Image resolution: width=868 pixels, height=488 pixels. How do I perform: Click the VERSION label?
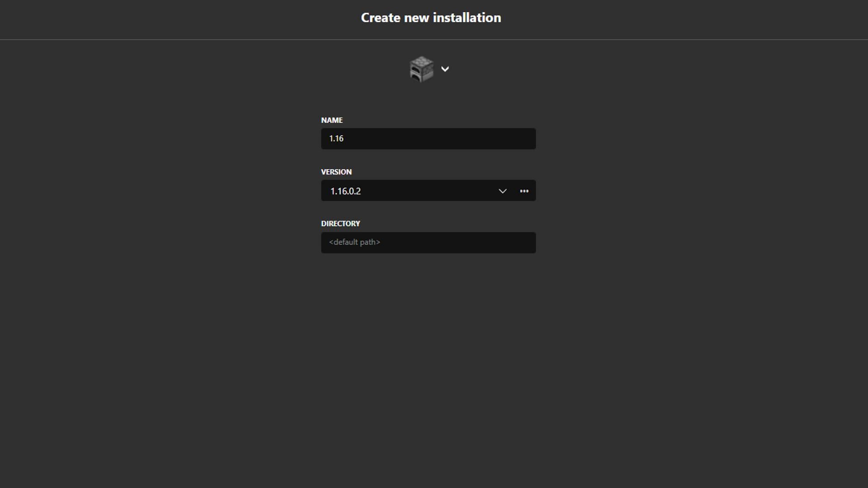pyautogui.click(x=336, y=172)
